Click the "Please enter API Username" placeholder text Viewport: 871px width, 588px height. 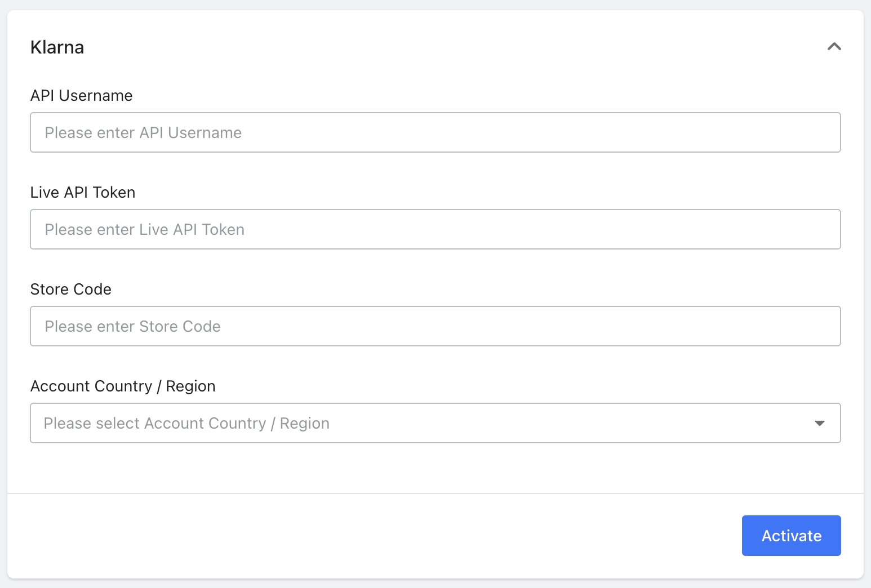(143, 133)
